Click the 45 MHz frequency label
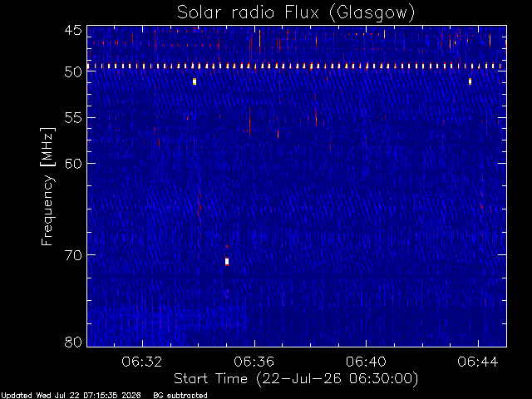 73,30
